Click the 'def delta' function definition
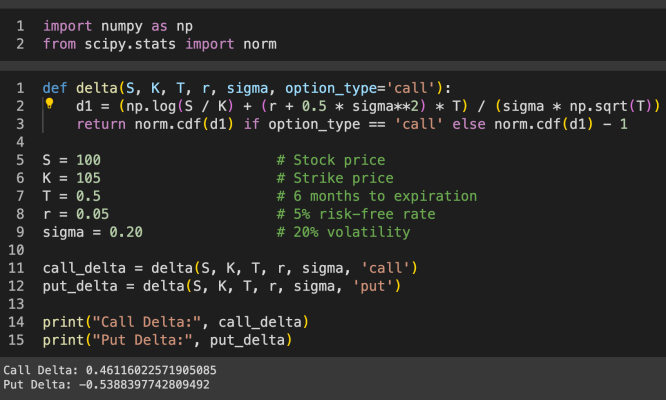666x400 pixels. click(247, 88)
